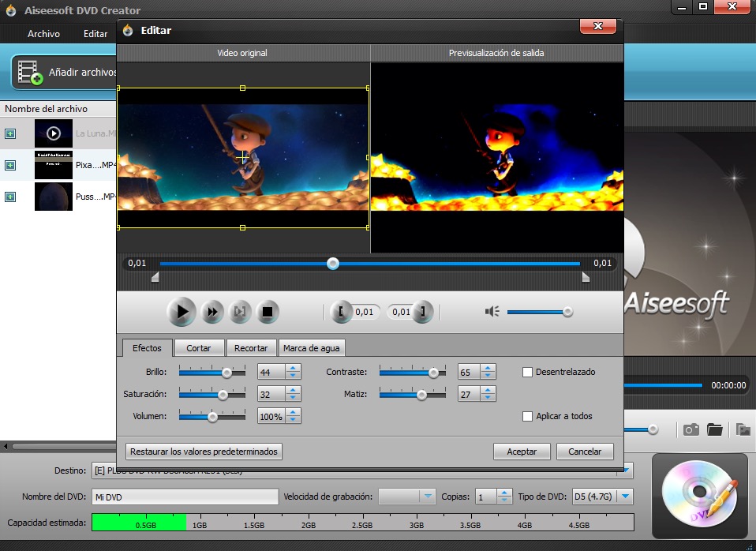The image size is (756, 551).
Task: Set the clip end bracket marker
Action: (x=423, y=312)
